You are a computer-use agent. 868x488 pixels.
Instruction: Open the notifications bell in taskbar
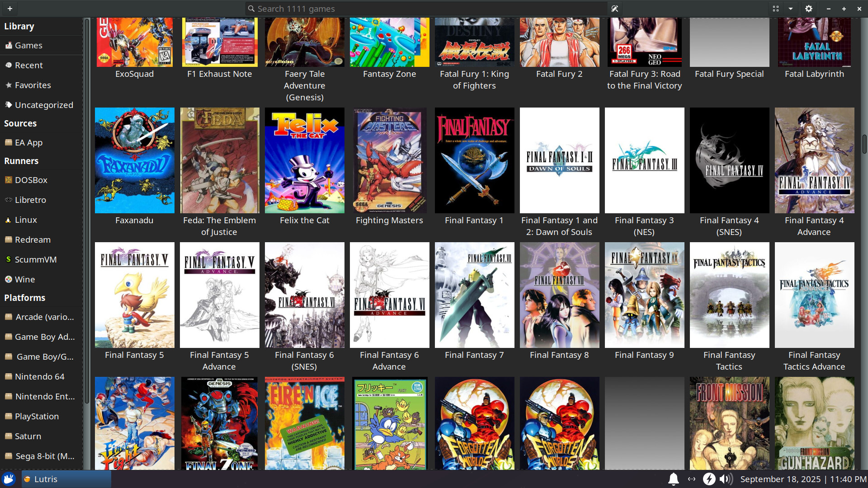point(673,479)
